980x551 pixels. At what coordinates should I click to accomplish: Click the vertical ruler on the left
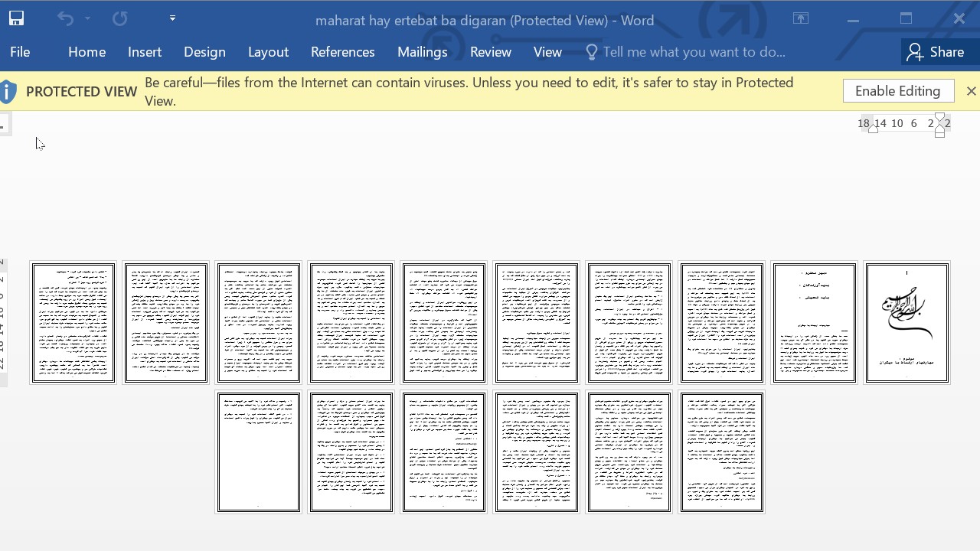3,323
